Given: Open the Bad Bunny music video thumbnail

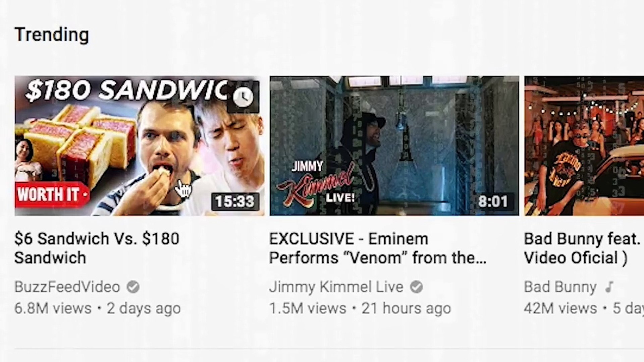Looking at the screenshot, I should [x=584, y=146].
